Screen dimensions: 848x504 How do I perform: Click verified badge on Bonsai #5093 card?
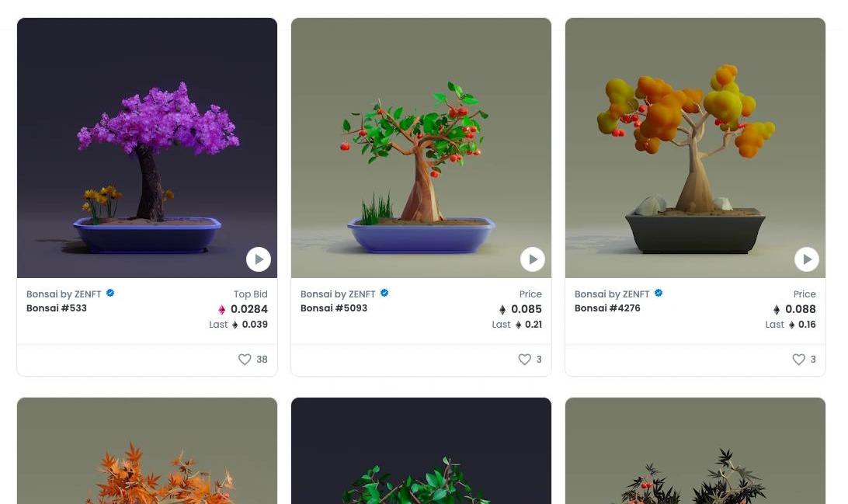pos(384,293)
